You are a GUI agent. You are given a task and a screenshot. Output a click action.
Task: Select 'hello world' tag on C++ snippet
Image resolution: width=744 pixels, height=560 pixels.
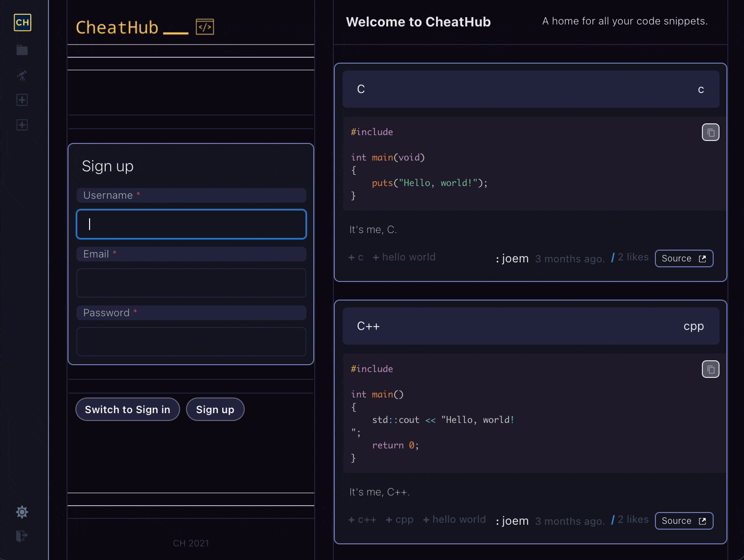coord(455,519)
